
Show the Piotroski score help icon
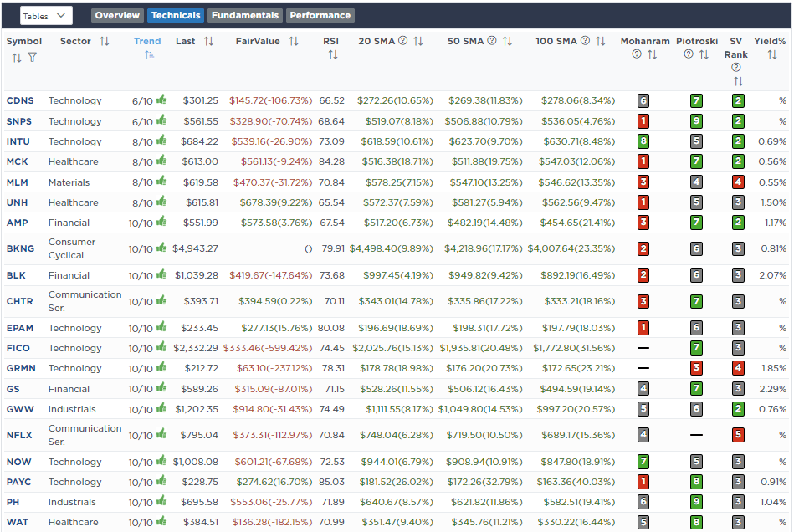coord(689,54)
